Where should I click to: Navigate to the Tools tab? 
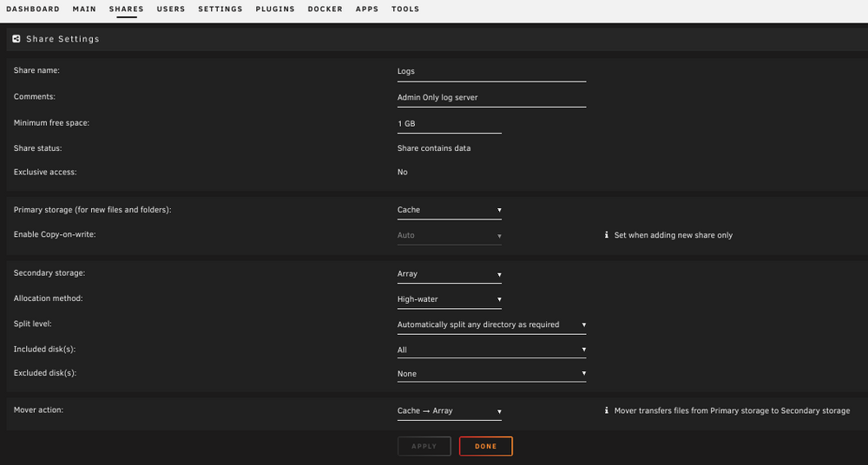[x=405, y=9]
